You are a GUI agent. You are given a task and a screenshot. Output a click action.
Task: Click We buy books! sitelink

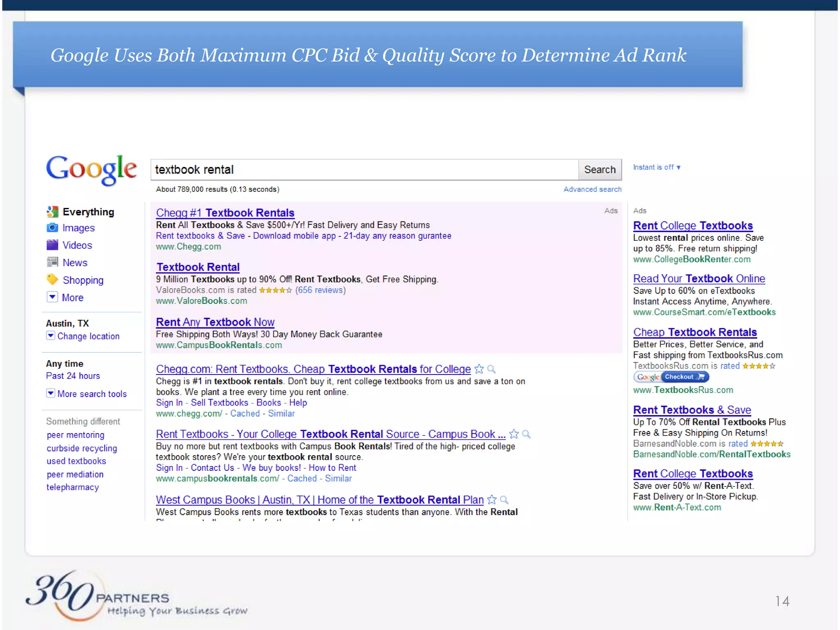[x=271, y=468]
